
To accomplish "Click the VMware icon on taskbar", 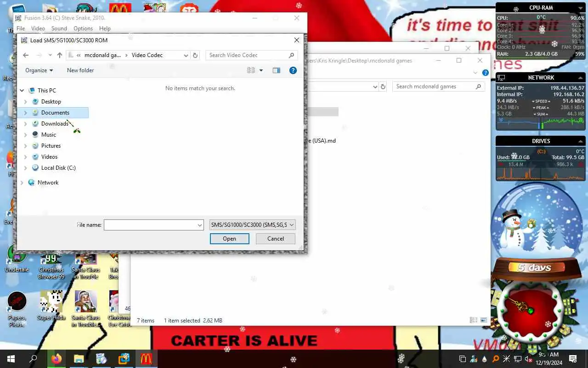I will click(x=124, y=359).
